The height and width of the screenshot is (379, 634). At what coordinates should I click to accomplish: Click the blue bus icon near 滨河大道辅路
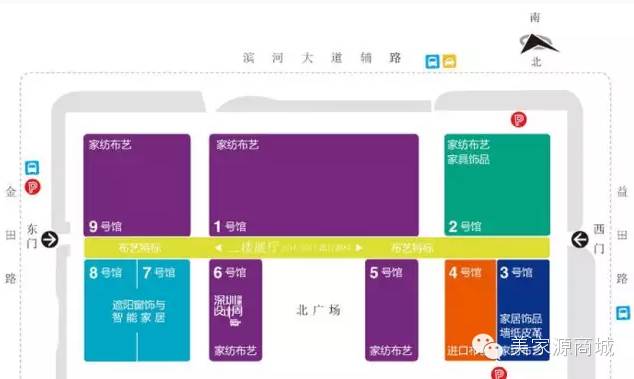[432, 61]
